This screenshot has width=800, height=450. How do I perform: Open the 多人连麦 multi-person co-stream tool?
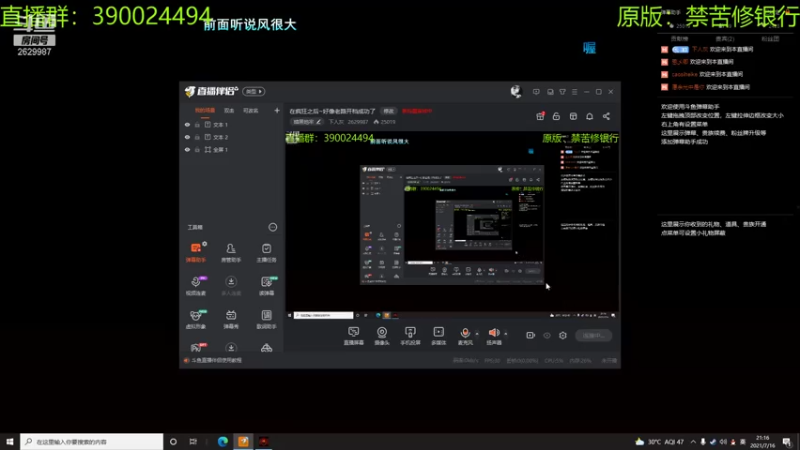click(x=231, y=286)
